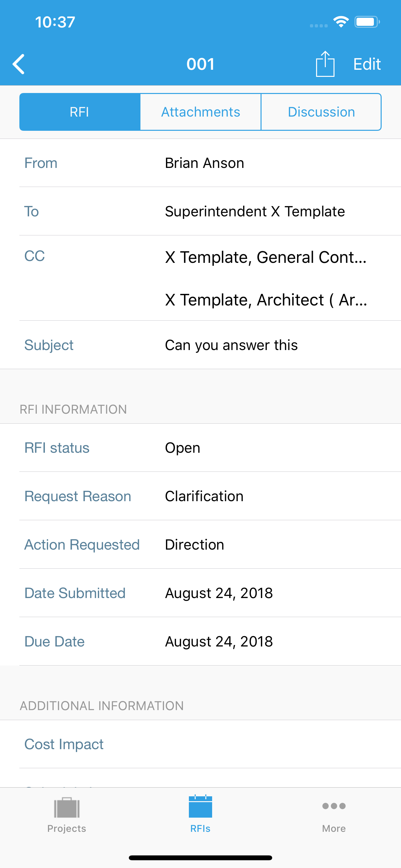The image size is (401, 868).
Task: Select the RFI tab
Action: tap(80, 112)
